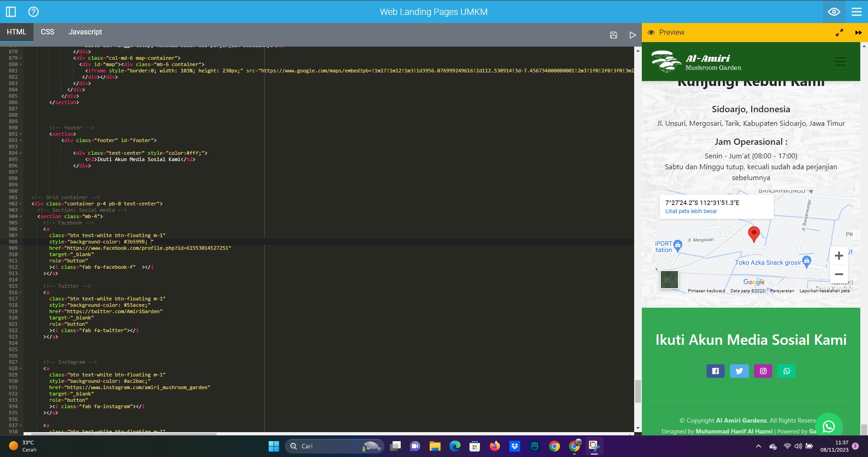Open the Facebook social icon in preview

tap(715, 371)
